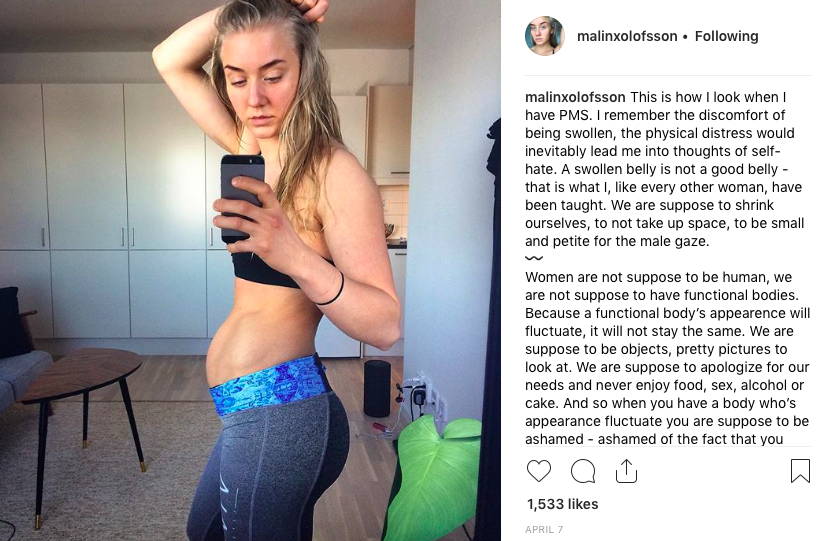834x541 pixels.
Task: Click the line 'hate. A swollen belly'
Action: (657, 170)
